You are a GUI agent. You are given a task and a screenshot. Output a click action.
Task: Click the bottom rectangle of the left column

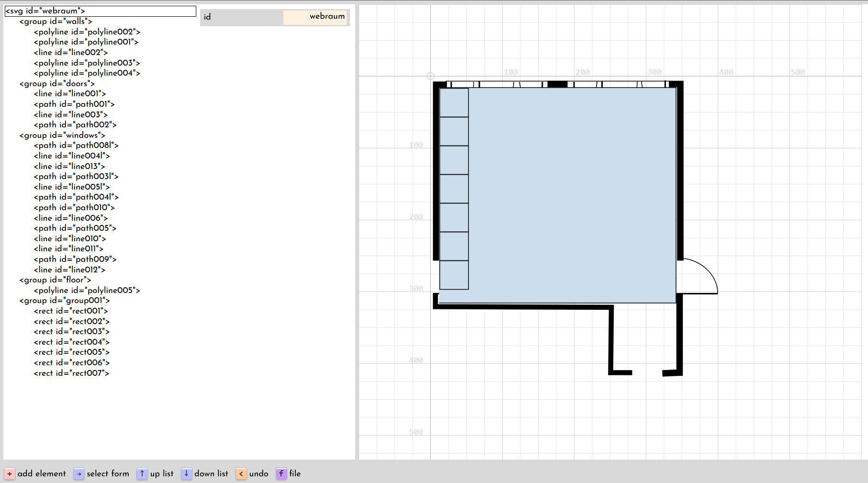(x=454, y=275)
